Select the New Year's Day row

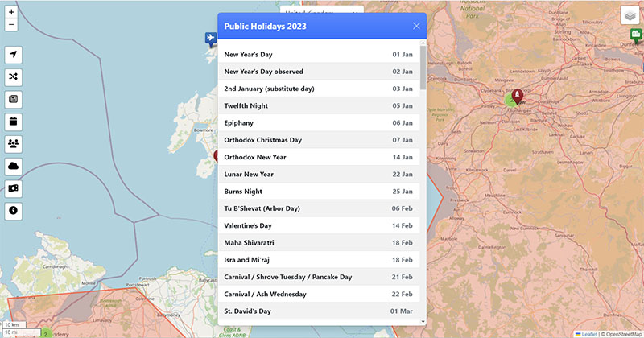tap(319, 54)
